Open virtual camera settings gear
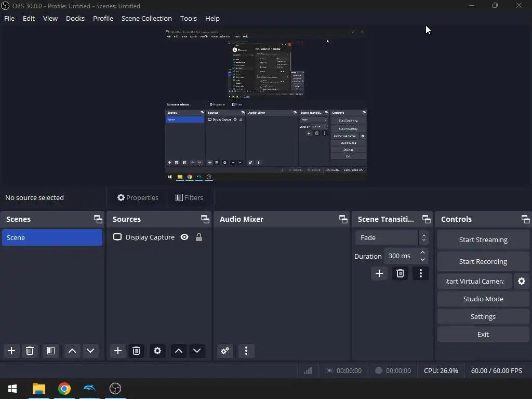The image size is (532, 399). (x=522, y=281)
